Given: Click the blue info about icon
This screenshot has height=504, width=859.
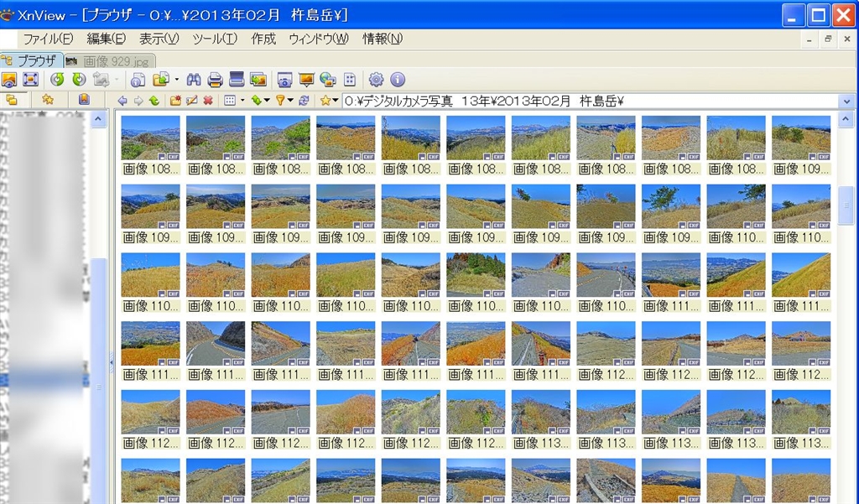Looking at the screenshot, I should click(x=398, y=80).
